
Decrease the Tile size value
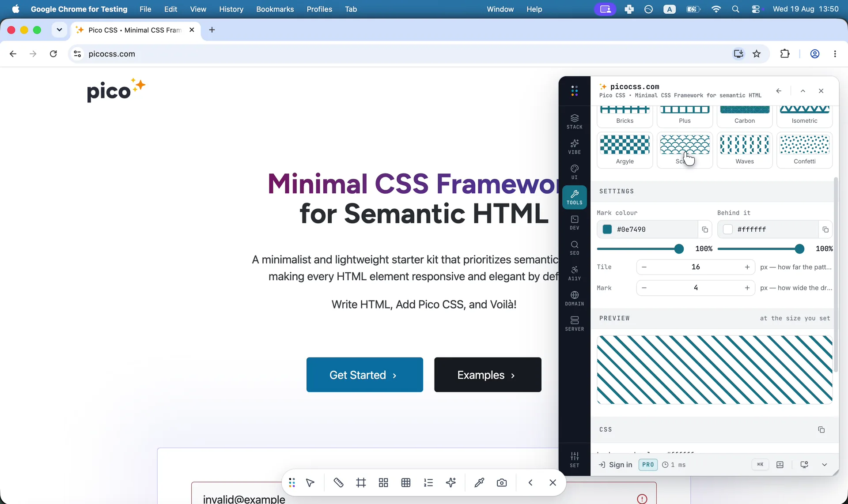click(644, 267)
